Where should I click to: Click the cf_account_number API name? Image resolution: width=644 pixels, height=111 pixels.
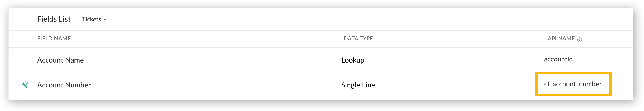[573, 84]
